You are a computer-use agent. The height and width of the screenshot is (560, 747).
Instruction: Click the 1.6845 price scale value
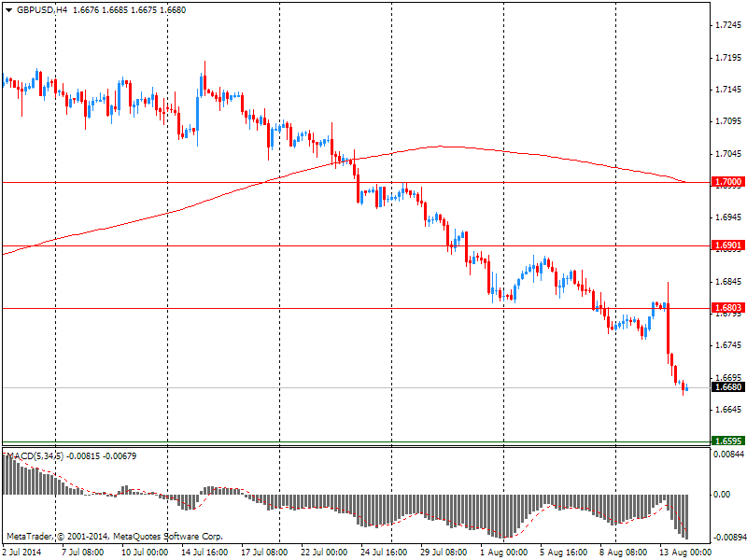(x=729, y=282)
